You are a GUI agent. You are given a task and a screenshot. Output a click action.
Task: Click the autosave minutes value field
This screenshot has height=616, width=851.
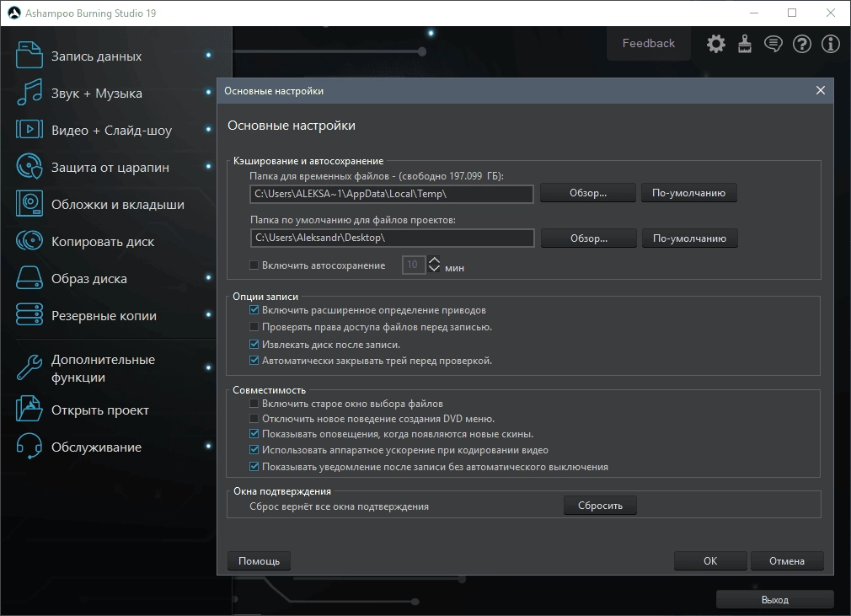point(414,265)
